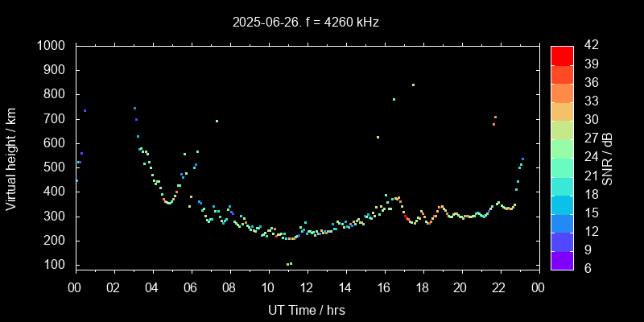
Task: Select the lowest data points near 100 km
Action: (289, 264)
